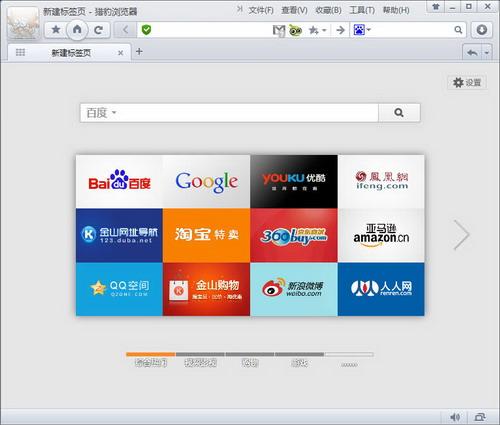Open the Gmail mail icon in address bar
The width and height of the screenshot is (500, 425).
[279, 31]
